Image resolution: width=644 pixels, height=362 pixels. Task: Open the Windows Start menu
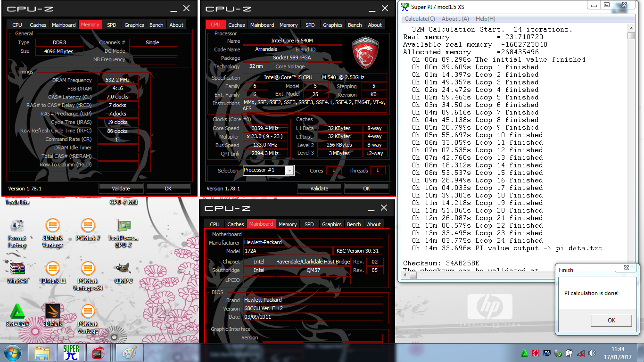point(12,353)
